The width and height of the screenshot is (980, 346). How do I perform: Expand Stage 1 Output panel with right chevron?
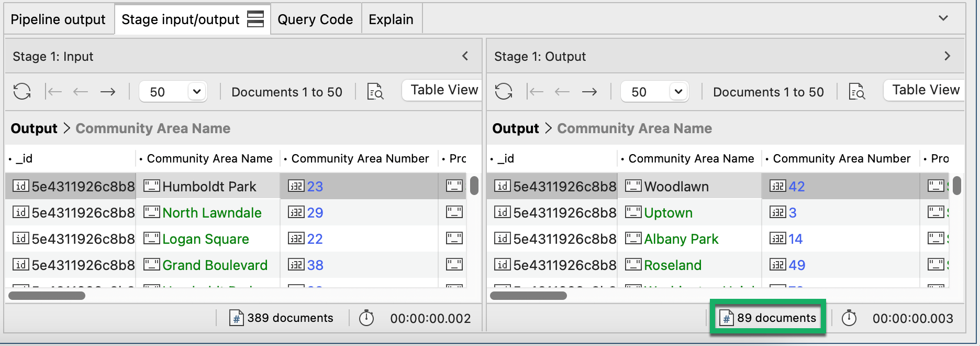coord(947,56)
